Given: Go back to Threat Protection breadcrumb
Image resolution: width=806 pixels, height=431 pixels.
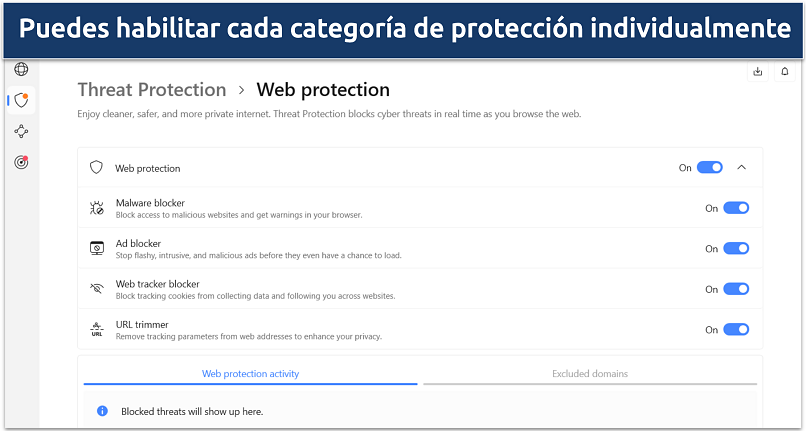Looking at the screenshot, I should [152, 89].
